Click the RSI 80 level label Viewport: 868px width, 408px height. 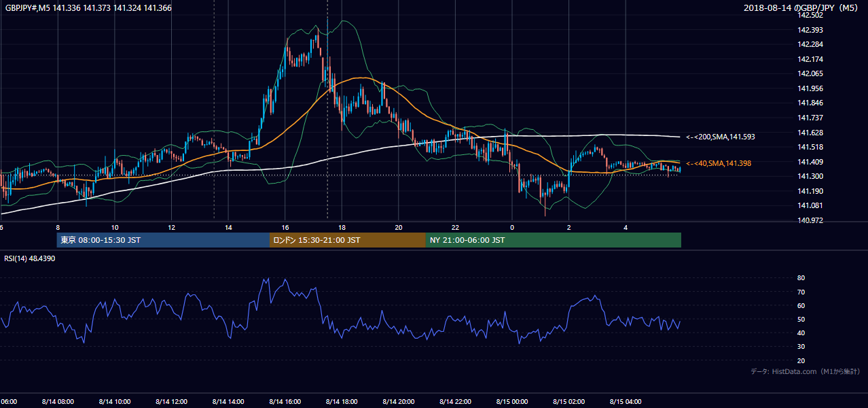[x=801, y=278]
